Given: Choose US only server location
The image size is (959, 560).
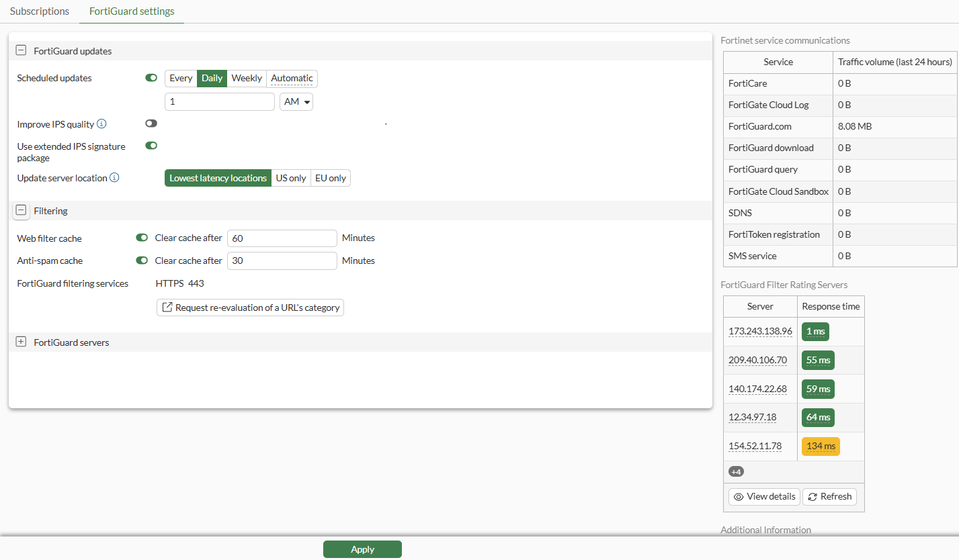Looking at the screenshot, I should 291,178.
